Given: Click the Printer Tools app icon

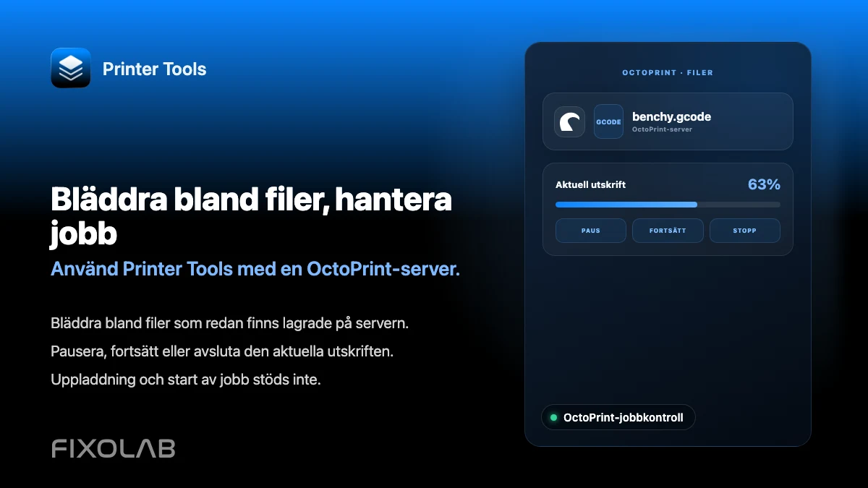Looking at the screenshot, I should [x=71, y=68].
